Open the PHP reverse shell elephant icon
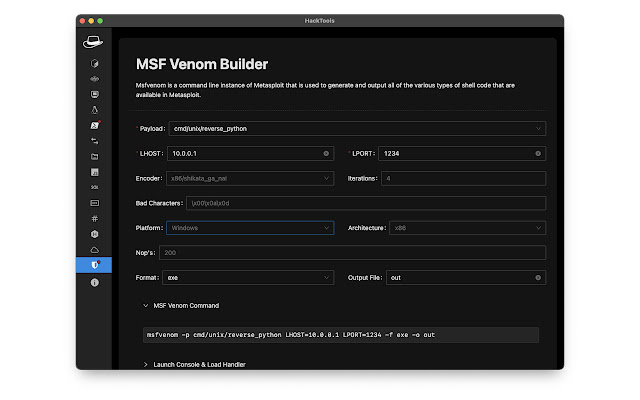The width and height of the screenshot is (640, 400). (94, 79)
